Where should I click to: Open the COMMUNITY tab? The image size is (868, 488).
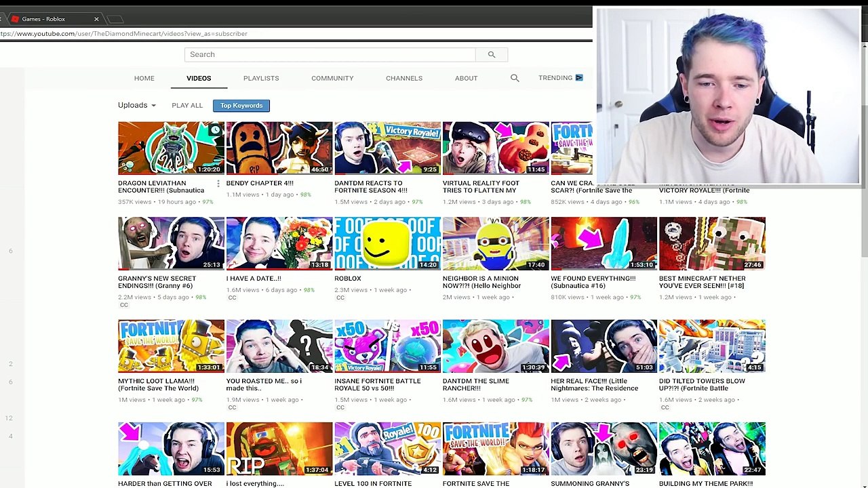[x=332, y=78]
